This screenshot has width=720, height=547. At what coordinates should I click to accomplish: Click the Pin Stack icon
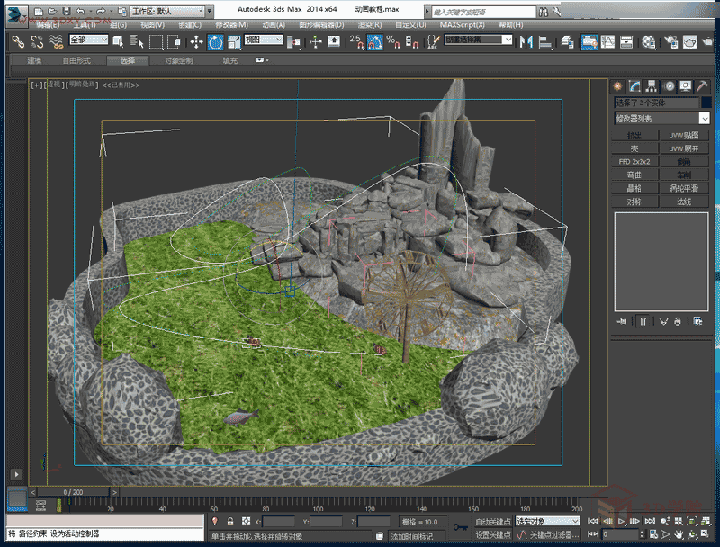coord(623,321)
